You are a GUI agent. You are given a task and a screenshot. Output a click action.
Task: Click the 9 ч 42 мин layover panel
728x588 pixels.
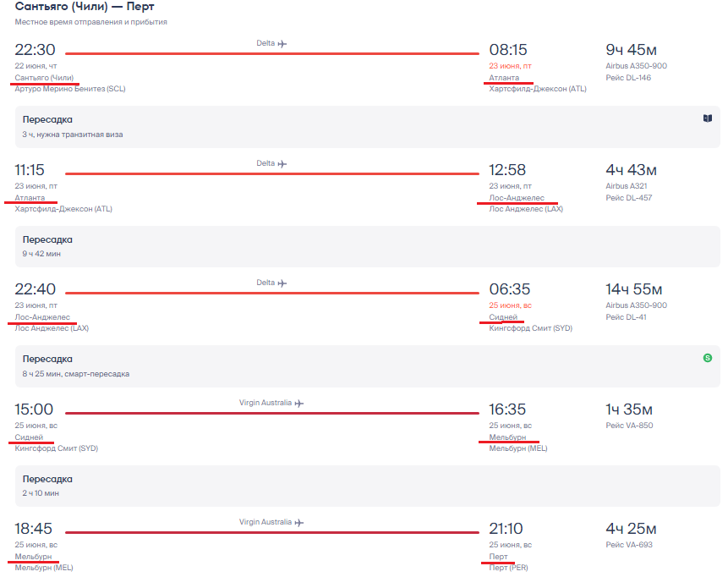pyautogui.click(x=366, y=246)
